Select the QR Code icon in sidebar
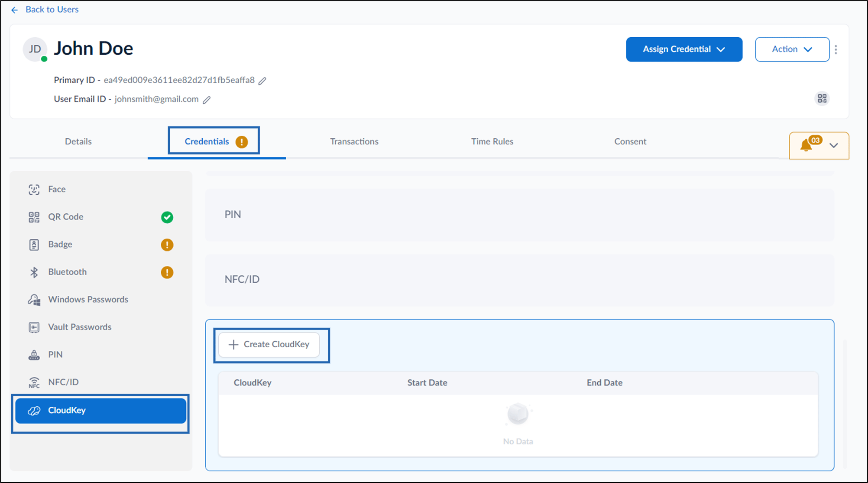 point(34,217)
